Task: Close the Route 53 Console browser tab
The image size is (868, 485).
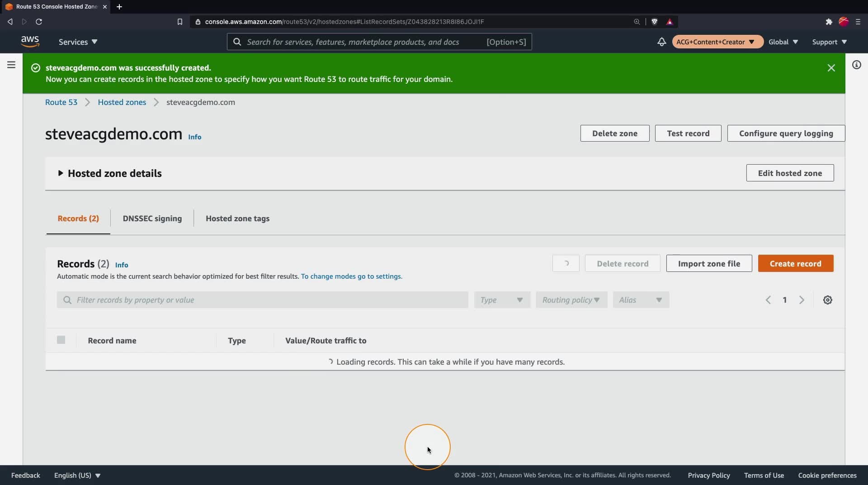Action: point(105,7)
